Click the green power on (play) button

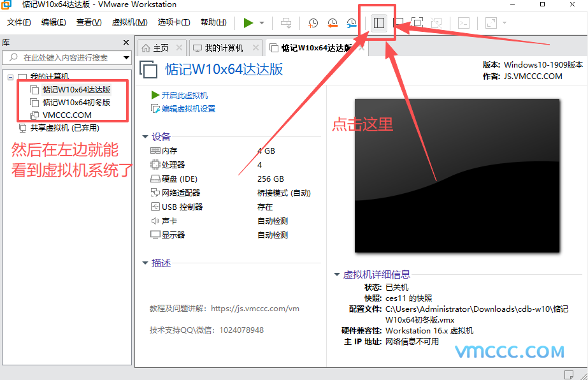coord(248,23)
